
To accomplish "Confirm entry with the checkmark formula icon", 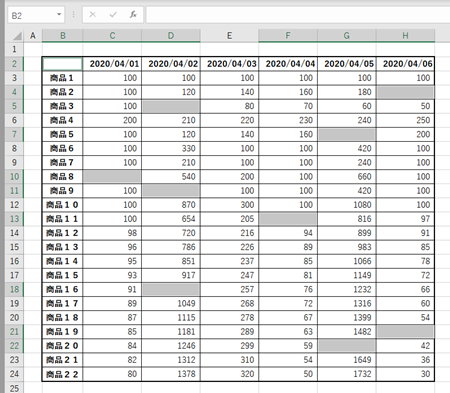I will click(113, 15).
